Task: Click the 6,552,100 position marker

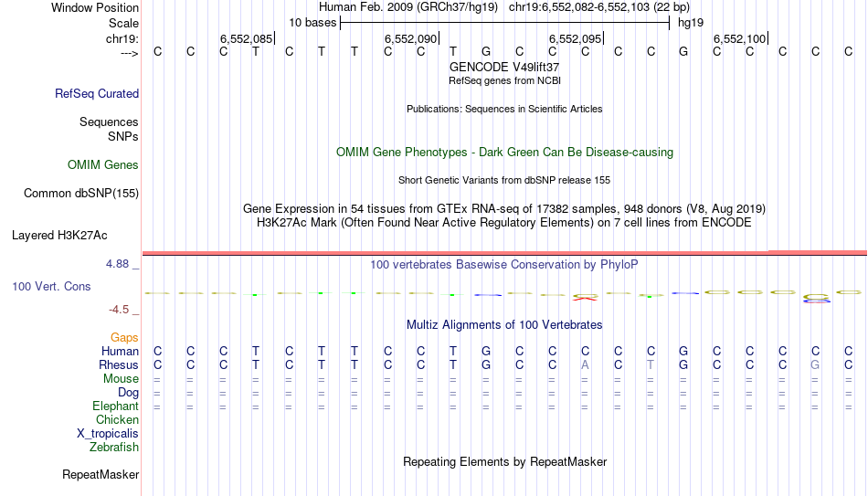Action: [x=740, y=38]
